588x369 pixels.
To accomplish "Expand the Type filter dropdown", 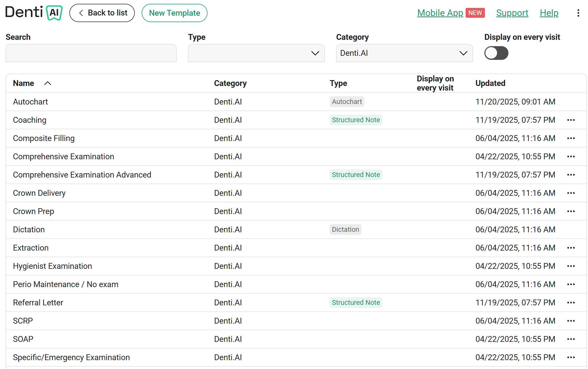I will (x=256, y=53).
